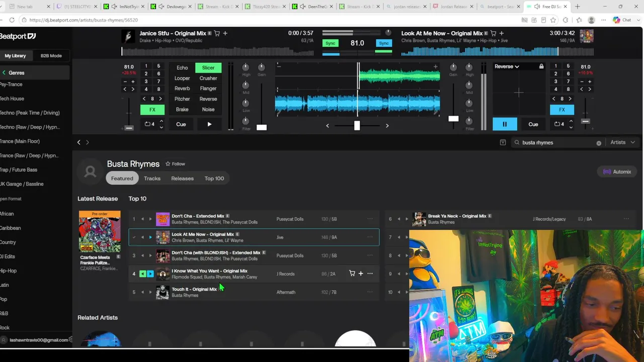Zoom in the waveform with plus icon
The image size is (644, 362).
coord(436,66)
